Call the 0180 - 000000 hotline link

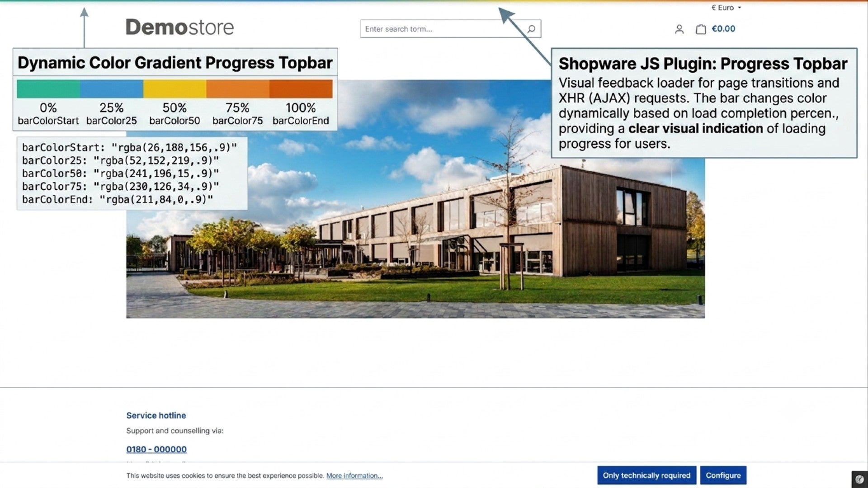[156, 449]
